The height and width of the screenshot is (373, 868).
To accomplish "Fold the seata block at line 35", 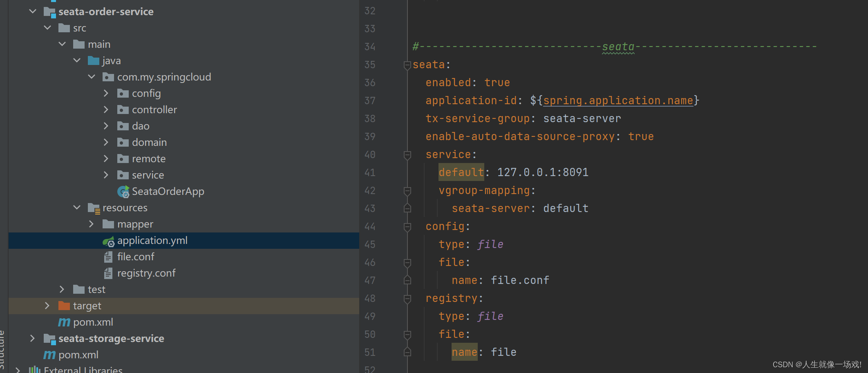I will (407, 65).
